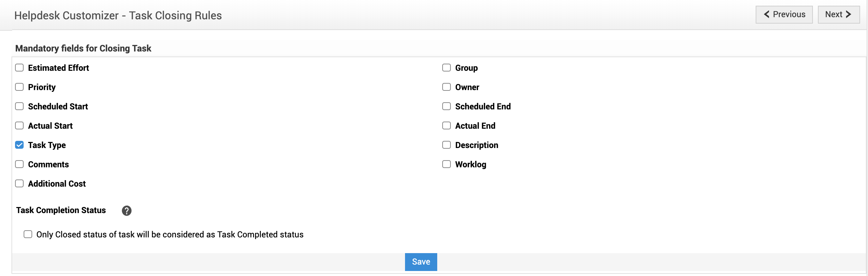Viewport: 868px width, 276px height.
Task: Check the Additional Cost checkbox
Action: click(x=19, y=184)
